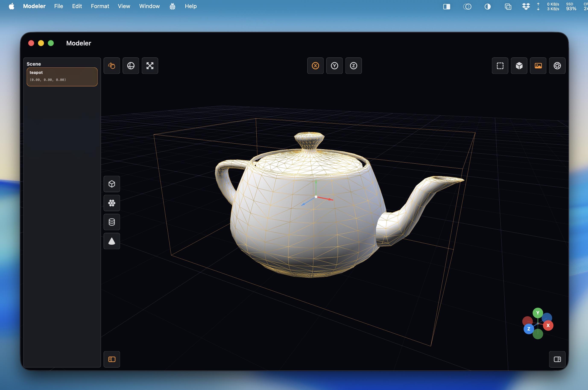Click the Z axis on orientation gizmo
Image resolution: width=588 pixels, height=390 pixels.
[x=529, y=329]
